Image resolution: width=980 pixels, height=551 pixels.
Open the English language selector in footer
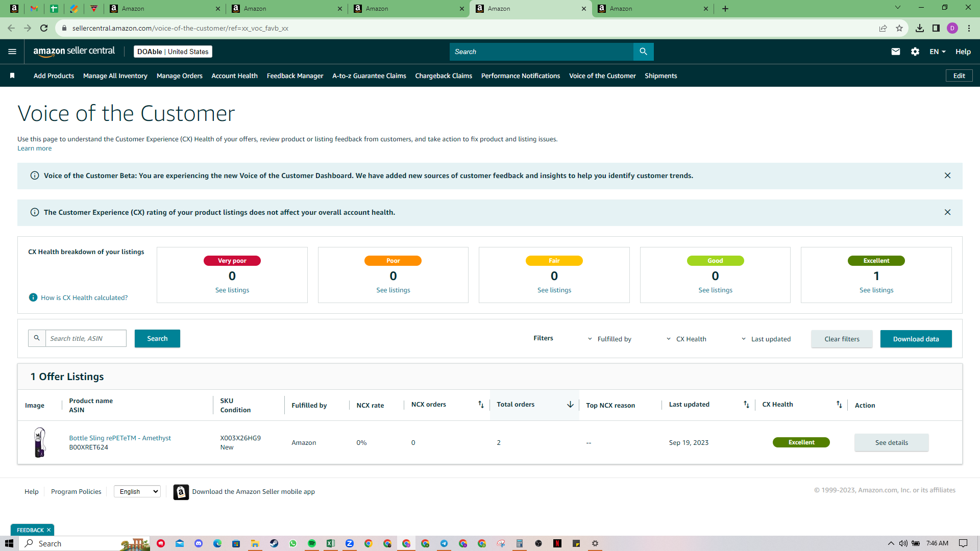coord(137,491)
